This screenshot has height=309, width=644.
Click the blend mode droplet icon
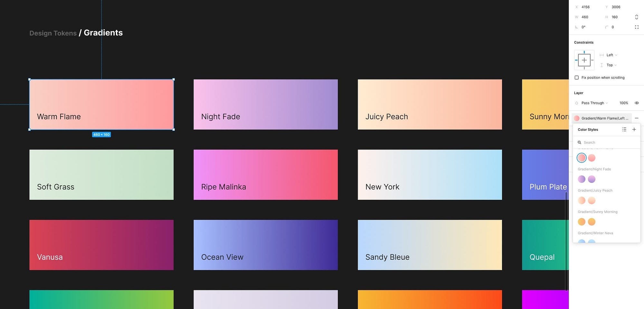[x=576, y=103]
